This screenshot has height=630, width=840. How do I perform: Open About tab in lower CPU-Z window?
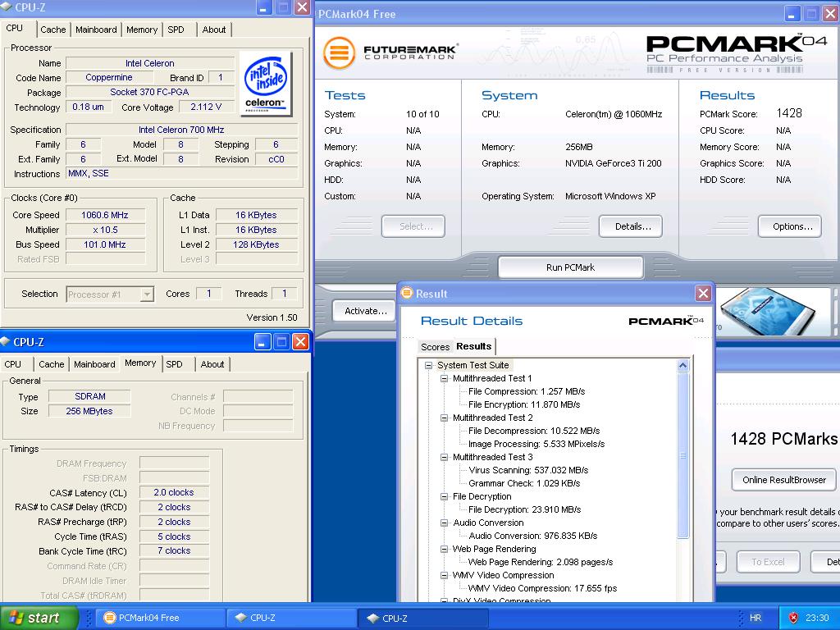click(212, 364)
